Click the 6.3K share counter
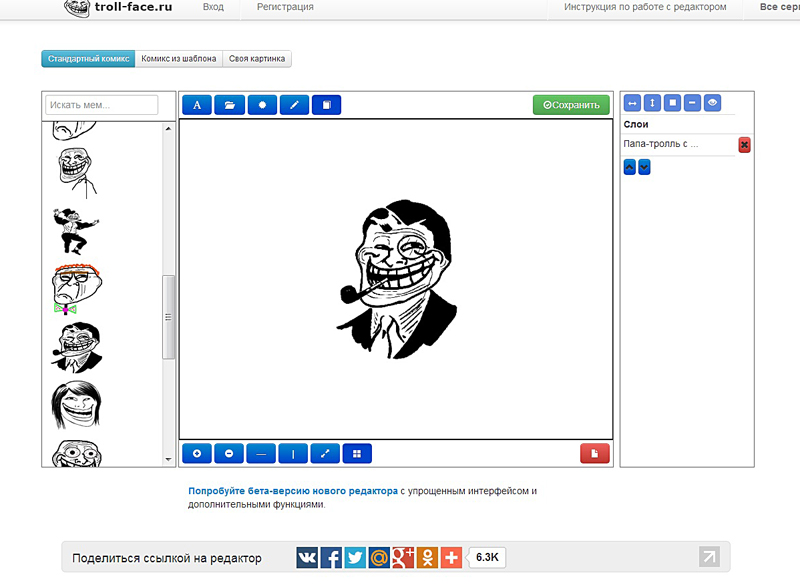Viewport: 800px width, 585px height. click(487, 557)
